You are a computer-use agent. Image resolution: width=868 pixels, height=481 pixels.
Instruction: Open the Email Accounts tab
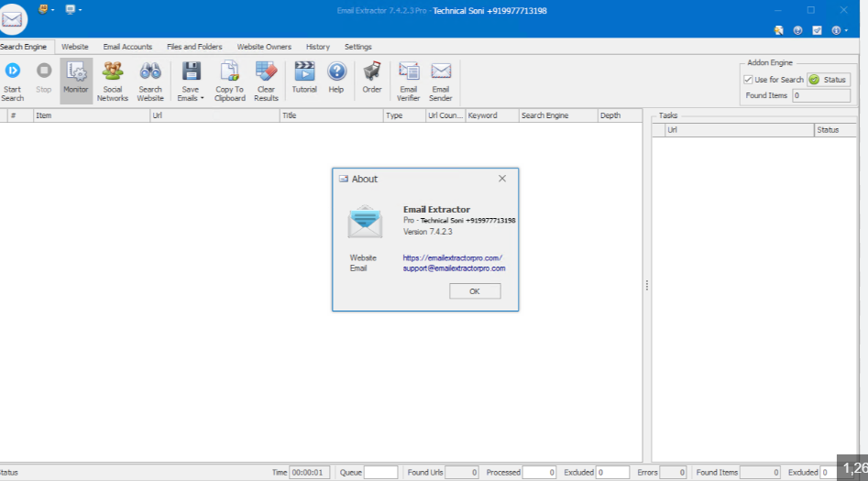[x=127, y=47]
